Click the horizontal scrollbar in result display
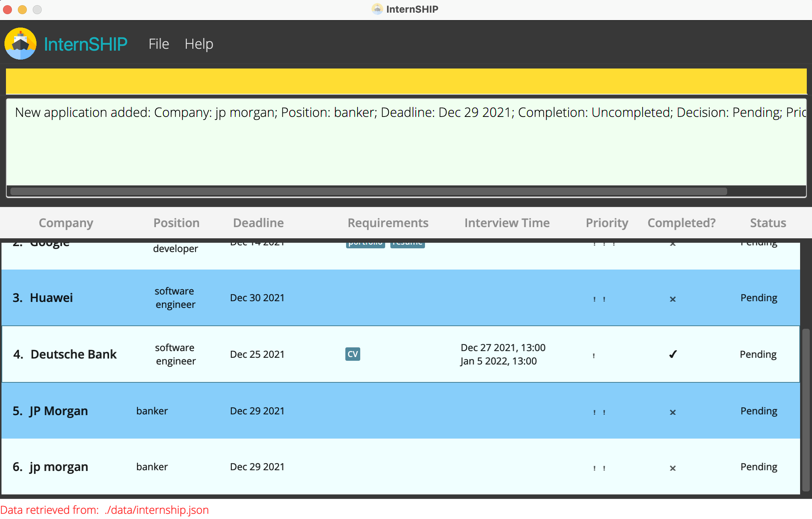The height and width of the screenshot is (519, 812). [x=368, y=191]
